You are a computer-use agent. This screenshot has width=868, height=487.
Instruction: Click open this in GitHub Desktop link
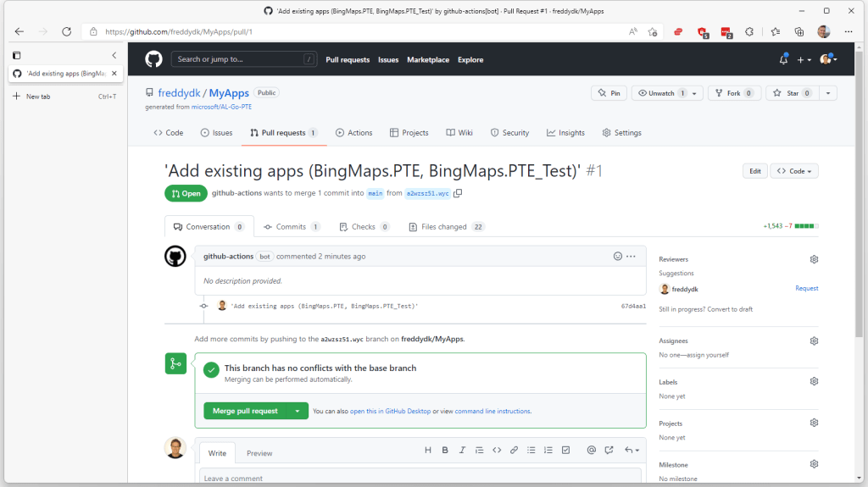pyautogui.click(x=390, y=411)
